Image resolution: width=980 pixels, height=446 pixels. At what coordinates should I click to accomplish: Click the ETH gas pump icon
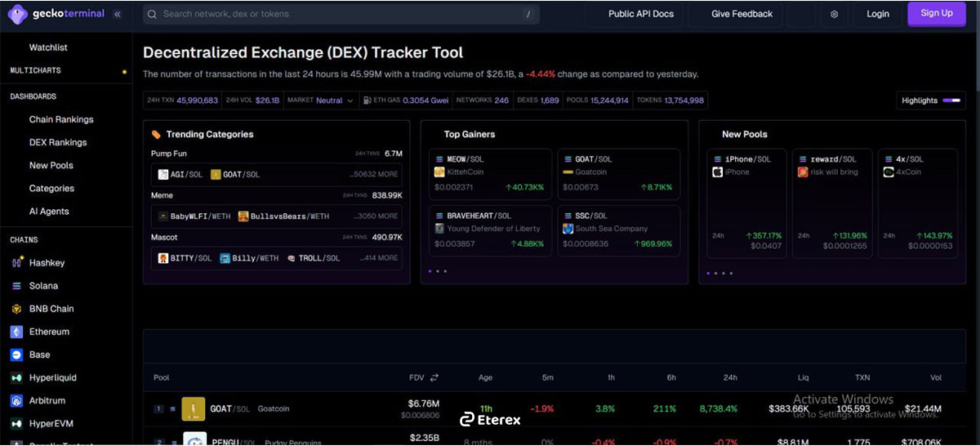367,100
